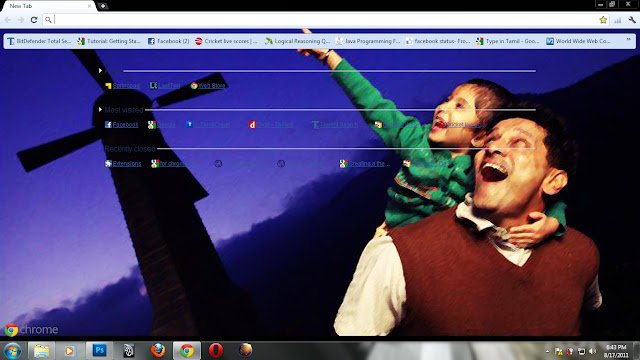Open World Wide Web Co... bookmark
The height and width of the screenshot is (360, 640).
pos(578,41)
